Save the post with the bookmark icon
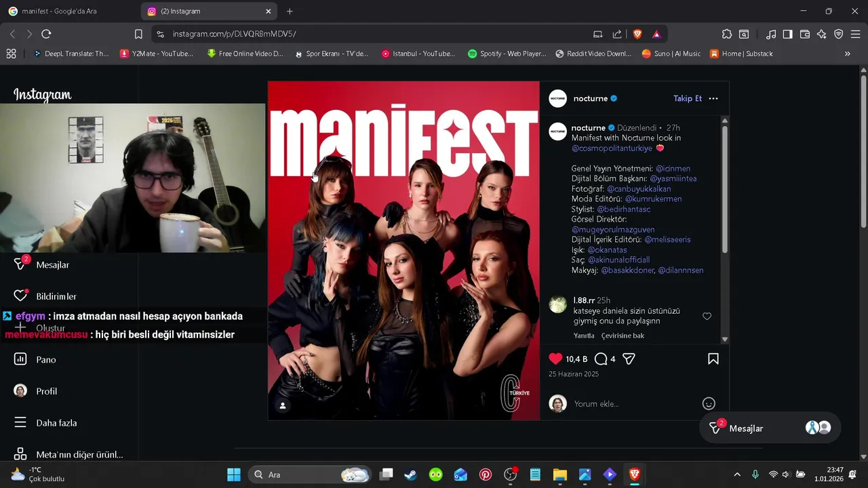The image size is (868, 488). [713, 359]
